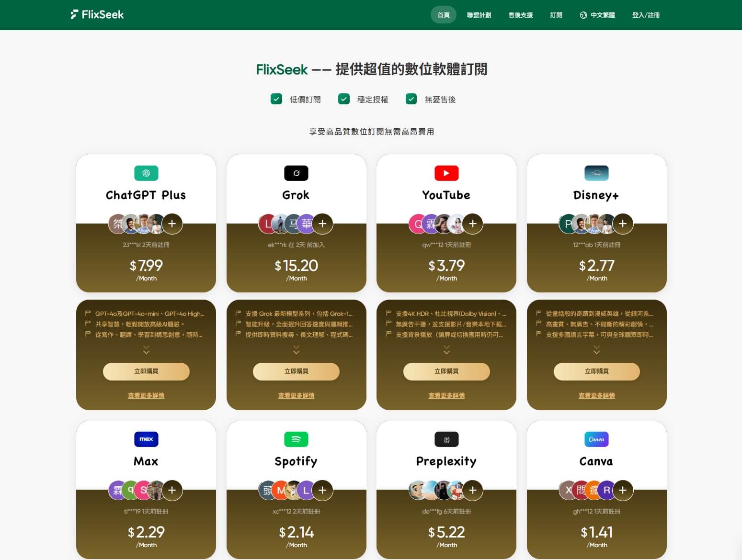742x560 pixels.
Task: Click plus icon on Grok card
Action: tap(322, 224)
